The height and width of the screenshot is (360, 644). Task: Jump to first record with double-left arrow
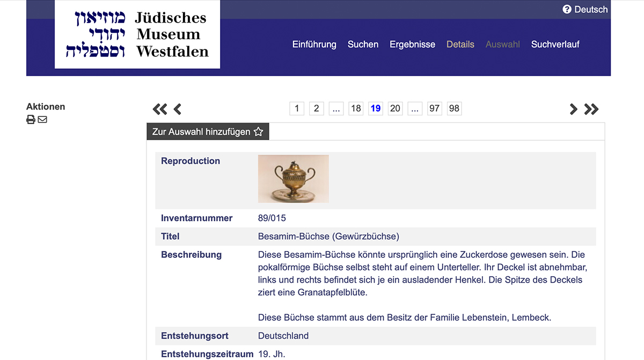pos(159,109)
